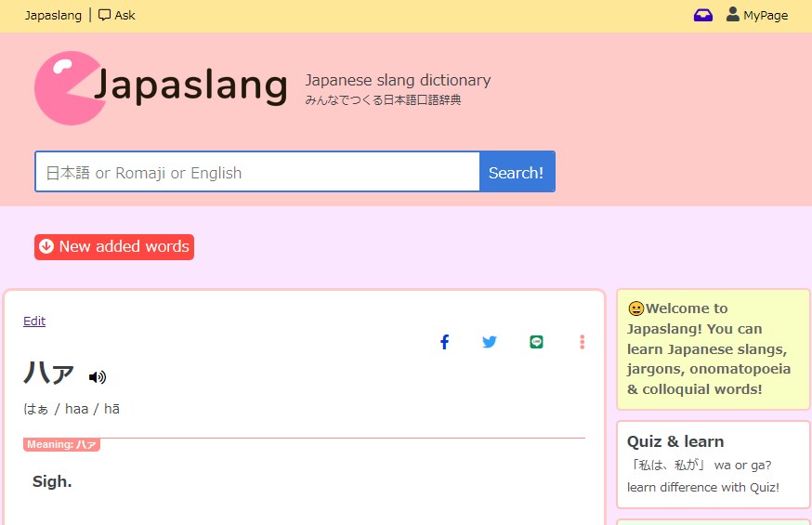The image size is (812, 525).
Task: Click the Ask speech bubble icon
Action: tap(104, 15)
